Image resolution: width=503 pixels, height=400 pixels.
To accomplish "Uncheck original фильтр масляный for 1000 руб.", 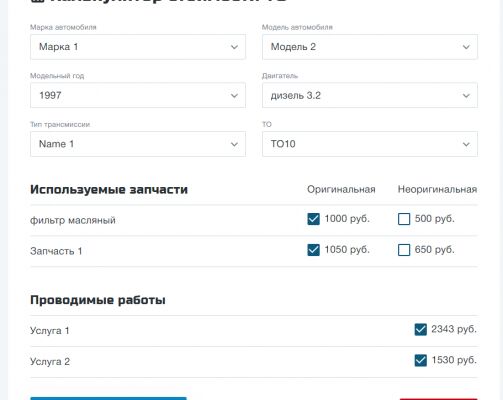I will pos(313,219).
